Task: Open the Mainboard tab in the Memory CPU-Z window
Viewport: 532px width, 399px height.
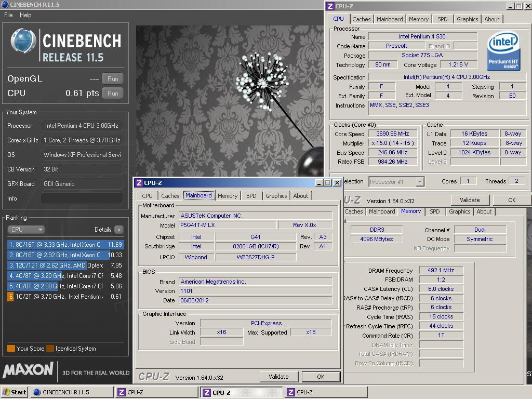Action: pyautogui.click(x=382, y=211)
